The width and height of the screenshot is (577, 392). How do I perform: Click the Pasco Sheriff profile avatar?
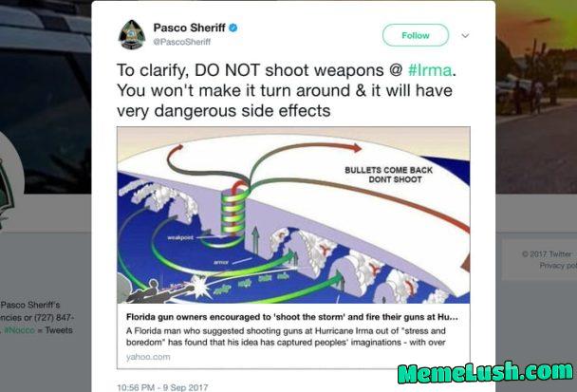coord(132,34)
